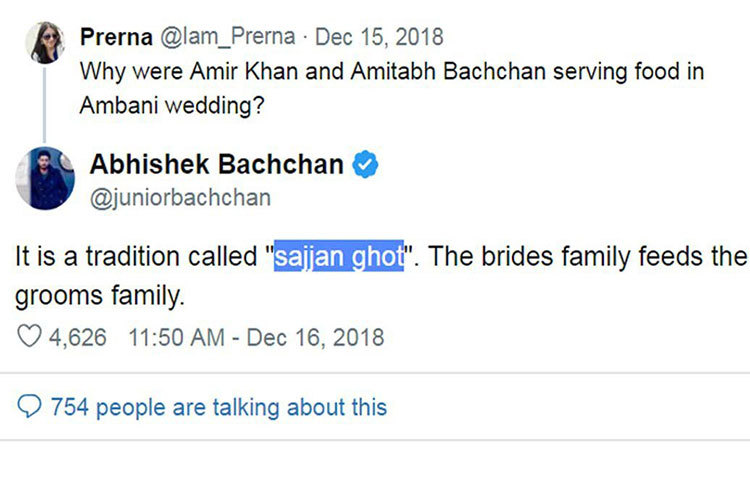Click "It is a tradition called" text
The width and height of the screenshot is (750, 480).
(138, 256)
